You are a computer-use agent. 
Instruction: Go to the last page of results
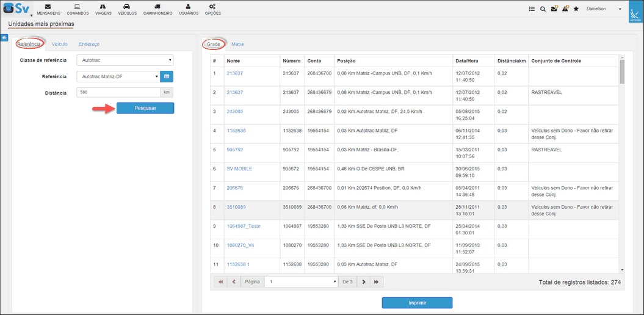point(377,282)
